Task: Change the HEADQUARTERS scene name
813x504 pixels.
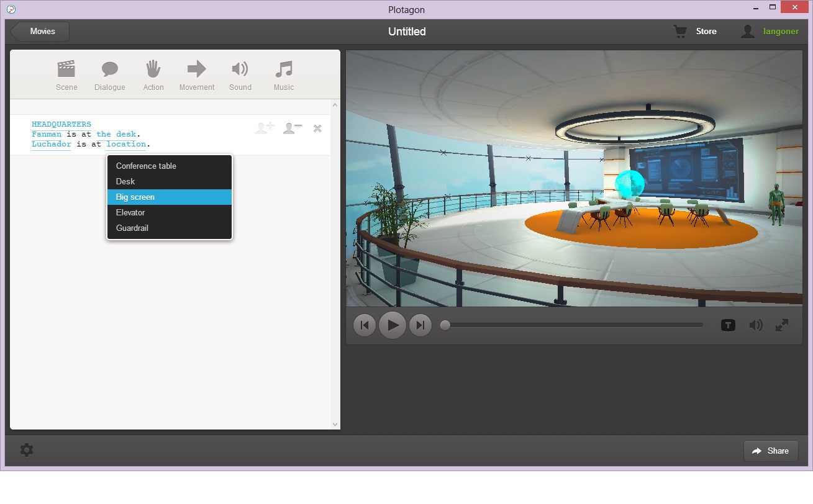Action: tap(61, 124)
